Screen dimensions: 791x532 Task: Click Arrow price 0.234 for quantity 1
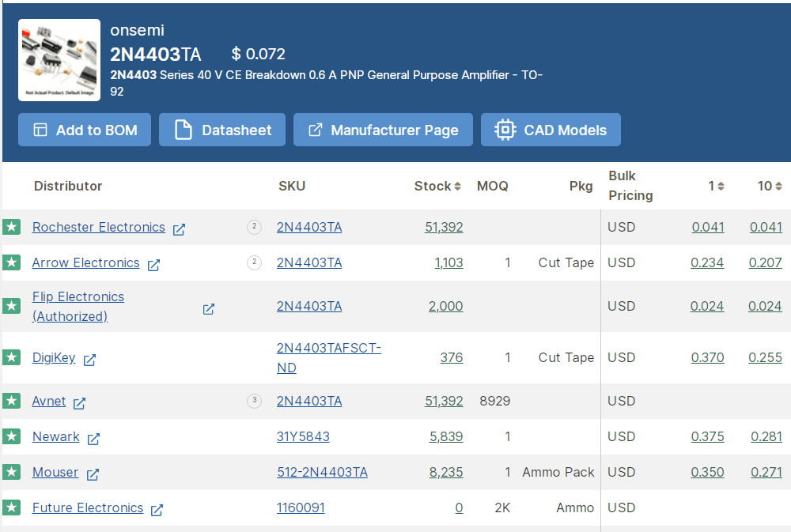tap(707, 262)
